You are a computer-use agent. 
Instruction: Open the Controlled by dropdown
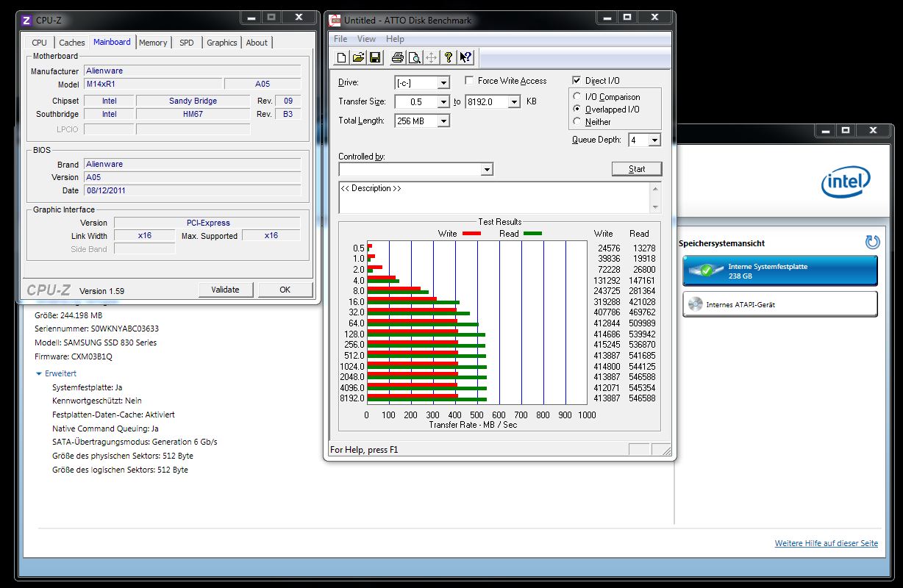click(486, 169)
